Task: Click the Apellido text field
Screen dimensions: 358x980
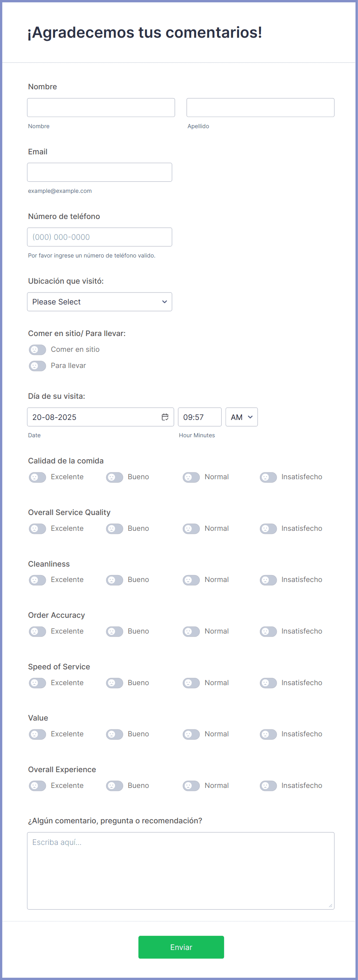Action: [x=260, y=107]
